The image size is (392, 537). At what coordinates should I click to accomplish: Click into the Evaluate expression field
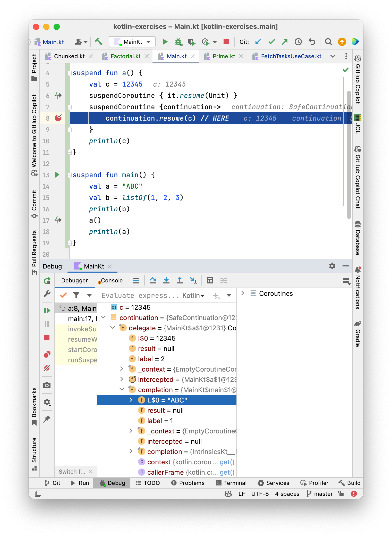(x=140, y=296)
